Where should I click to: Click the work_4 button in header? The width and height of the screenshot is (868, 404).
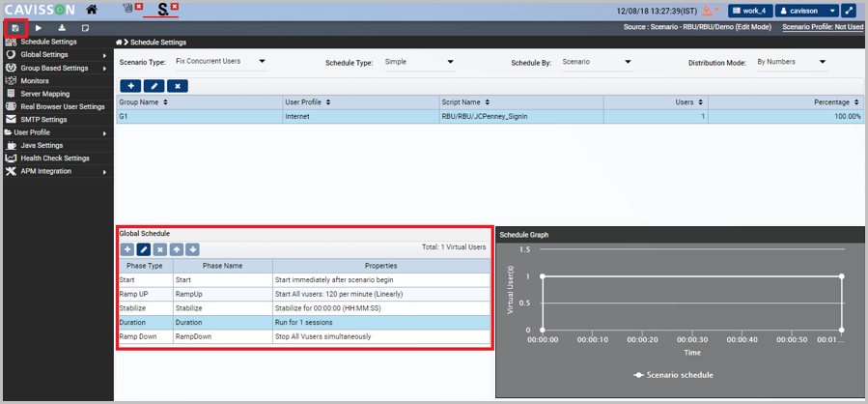pos(748,11)
